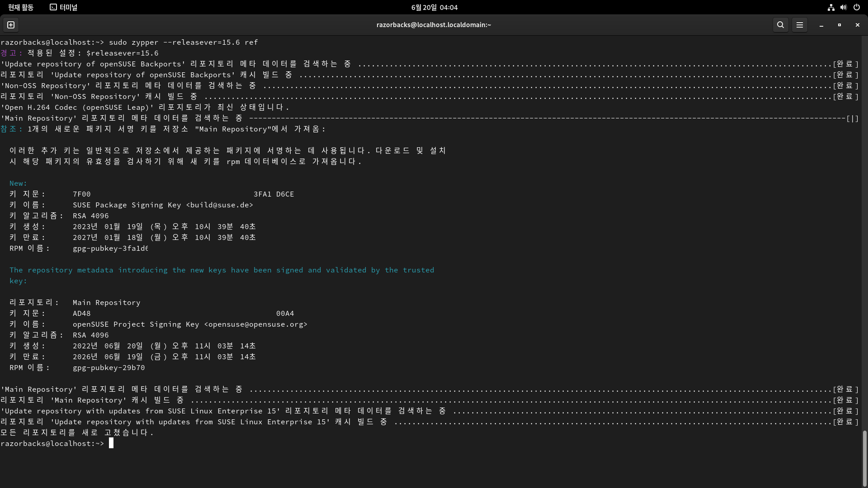
Task: Open a new terminal tab
Action: click(x=11, y=25)
